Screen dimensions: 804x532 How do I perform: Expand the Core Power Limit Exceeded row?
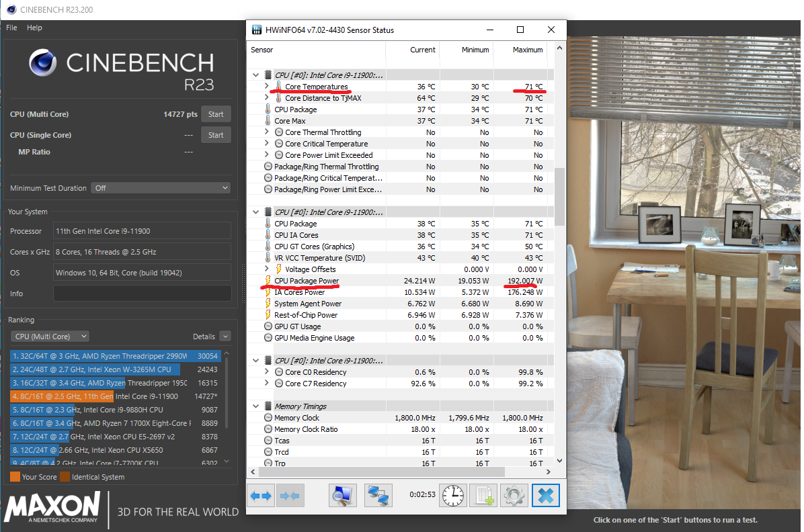click(x=267, y=154)
